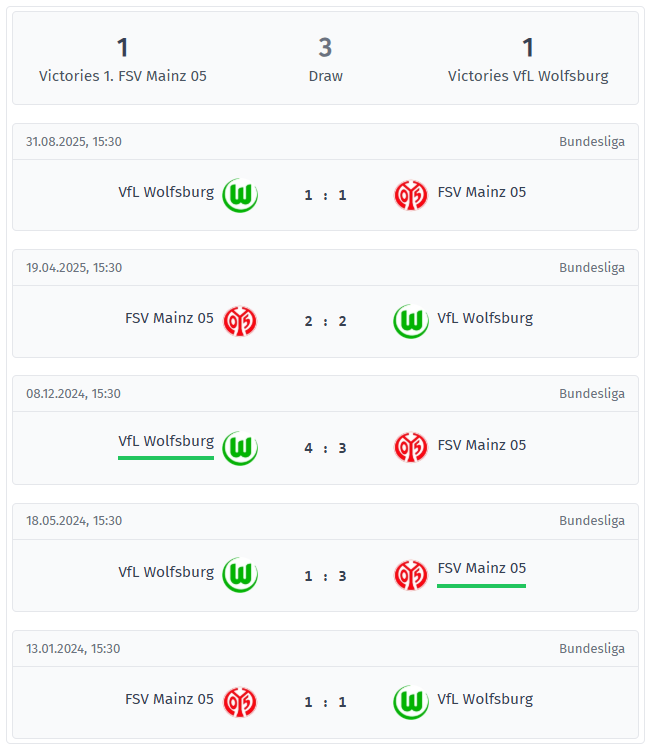Open the 1 : 3 match score
650x750 pixels.
pyautogui.click(x=325, y=575)
